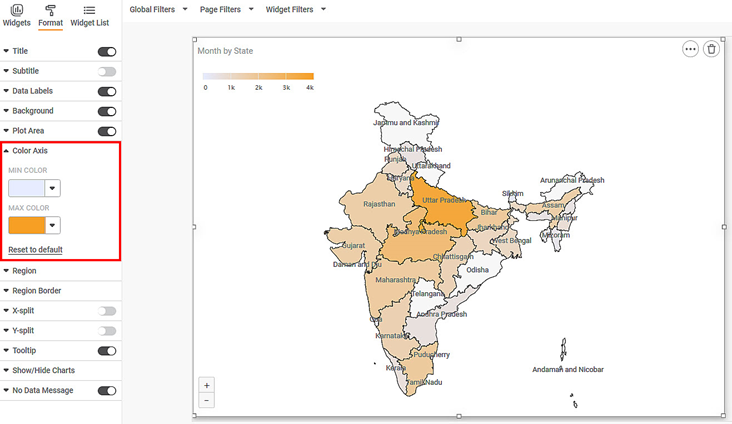Delete widget using the trash icon

coord(711,49)
